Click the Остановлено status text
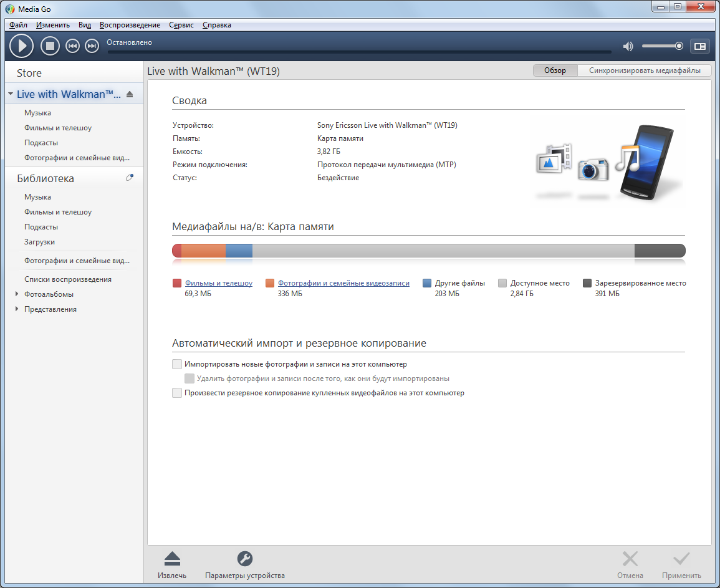Viewport: 720px width, 588px height. point(130,42)
